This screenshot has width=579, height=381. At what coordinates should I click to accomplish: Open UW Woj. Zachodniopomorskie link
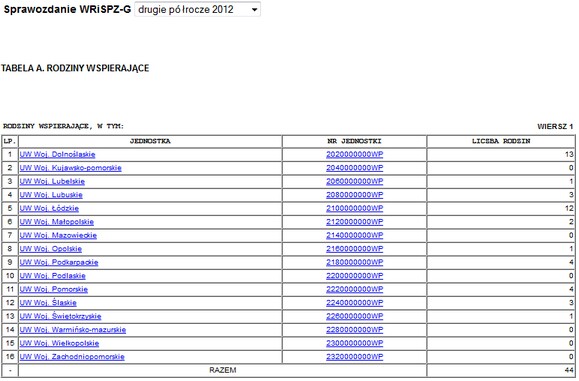[72, 357]
